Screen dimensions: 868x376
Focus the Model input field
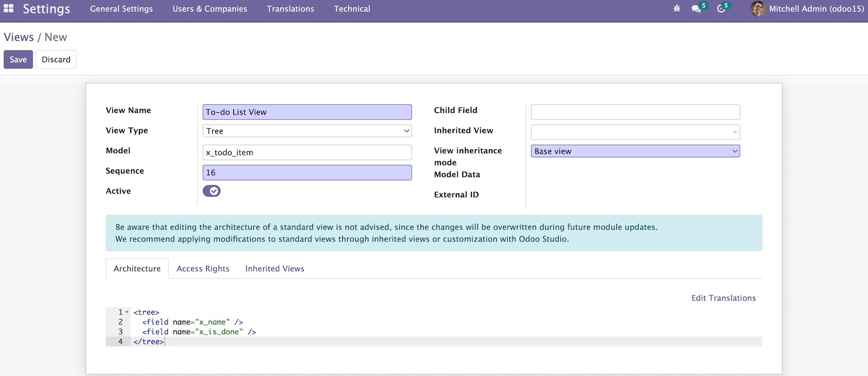[307, 152]
